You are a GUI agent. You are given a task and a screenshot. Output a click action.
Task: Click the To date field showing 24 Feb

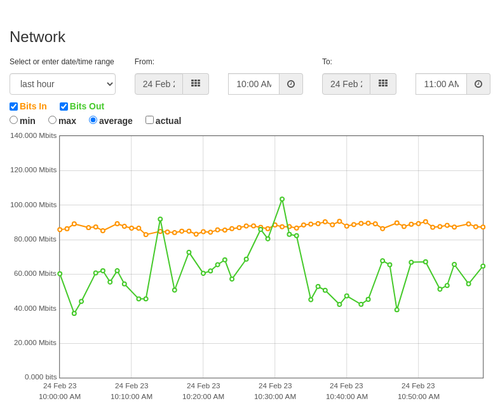coord(346,84)
